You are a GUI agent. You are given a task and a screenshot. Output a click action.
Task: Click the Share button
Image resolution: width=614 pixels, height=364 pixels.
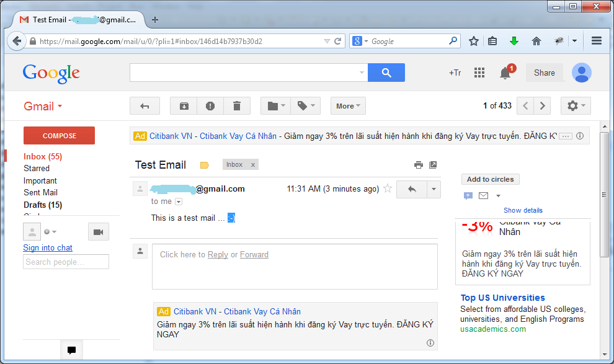pos(545,73)
